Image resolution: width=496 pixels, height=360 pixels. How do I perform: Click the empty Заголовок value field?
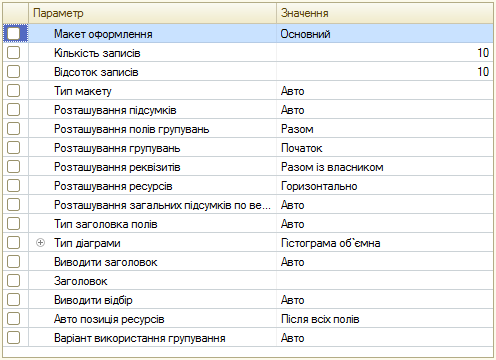[x=385, y=281]
